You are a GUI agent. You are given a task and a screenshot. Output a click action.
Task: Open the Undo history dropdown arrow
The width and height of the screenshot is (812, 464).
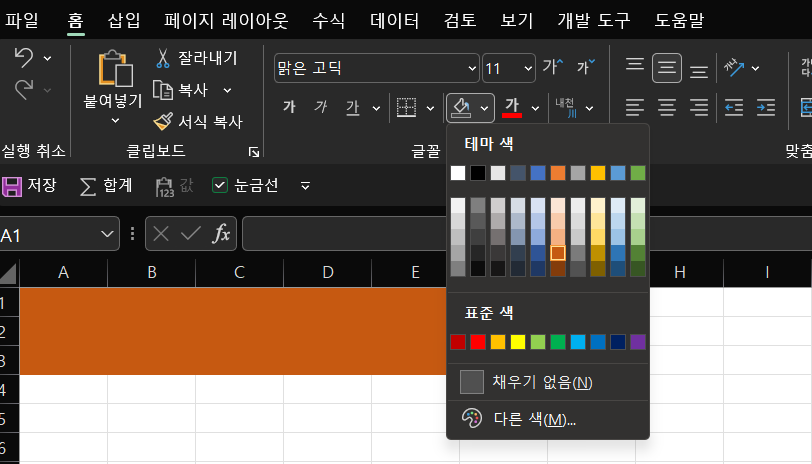[47, 58]
